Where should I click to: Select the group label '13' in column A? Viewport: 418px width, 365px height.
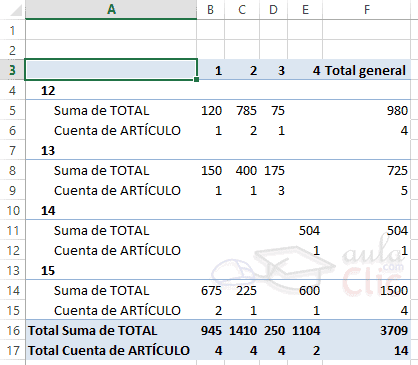click(48, 151)
